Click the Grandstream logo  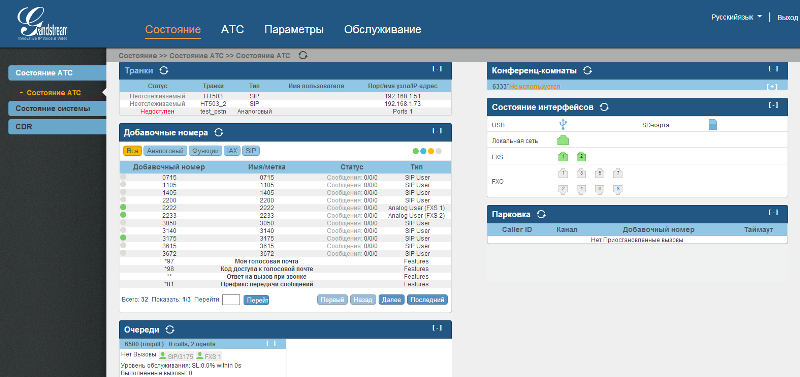(x=43, y=24)
